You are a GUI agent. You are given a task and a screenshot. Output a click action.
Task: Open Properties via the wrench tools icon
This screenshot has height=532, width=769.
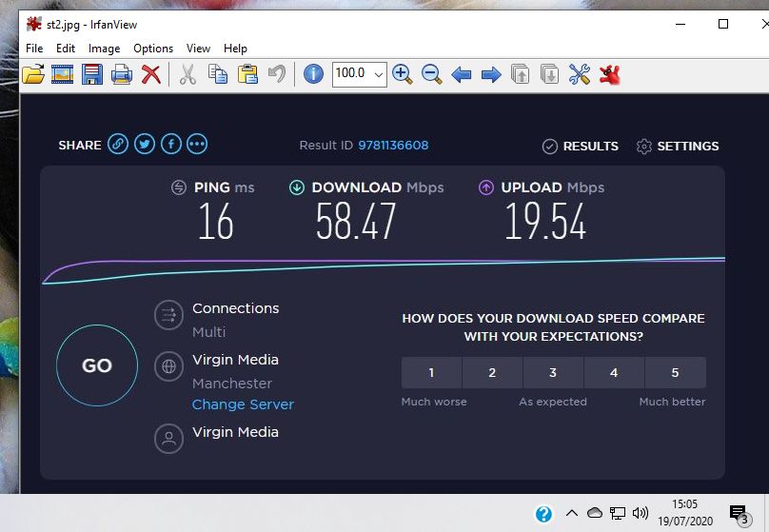click(580, 74)
